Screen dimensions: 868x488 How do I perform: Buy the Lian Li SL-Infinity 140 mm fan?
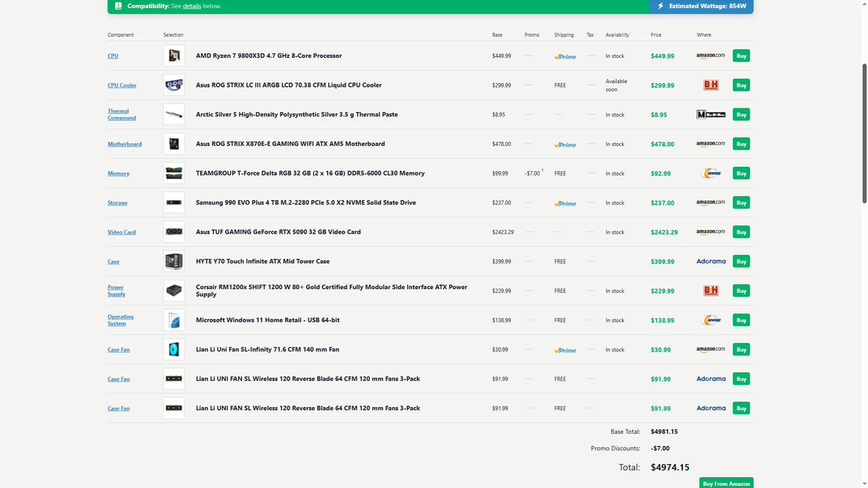point(741,349)
